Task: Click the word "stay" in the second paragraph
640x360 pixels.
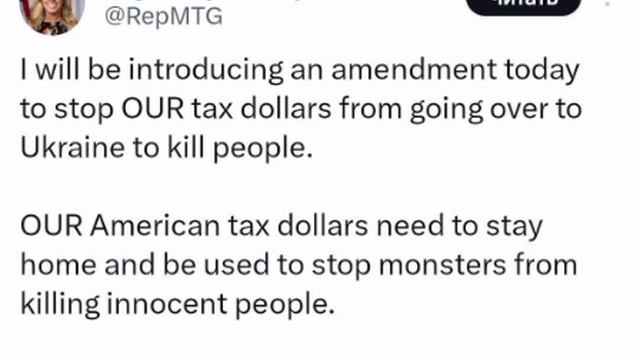Action: (514, 227)
